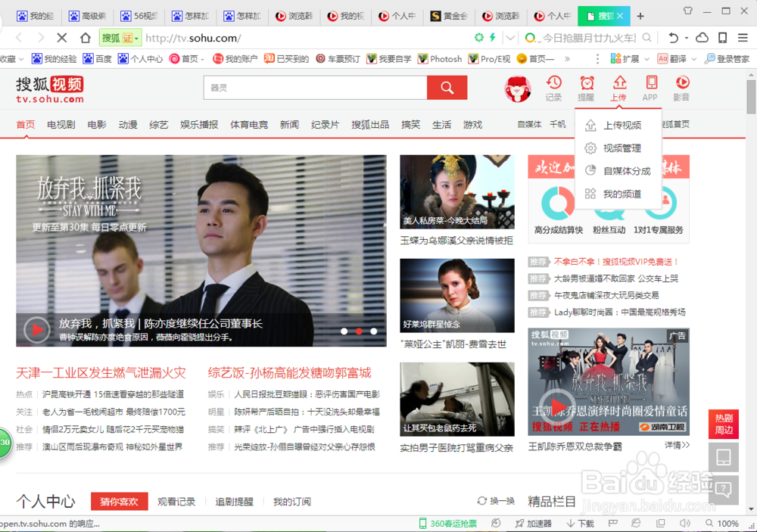
Task: Click the browser forward arrow
Action: pos(41,38)
